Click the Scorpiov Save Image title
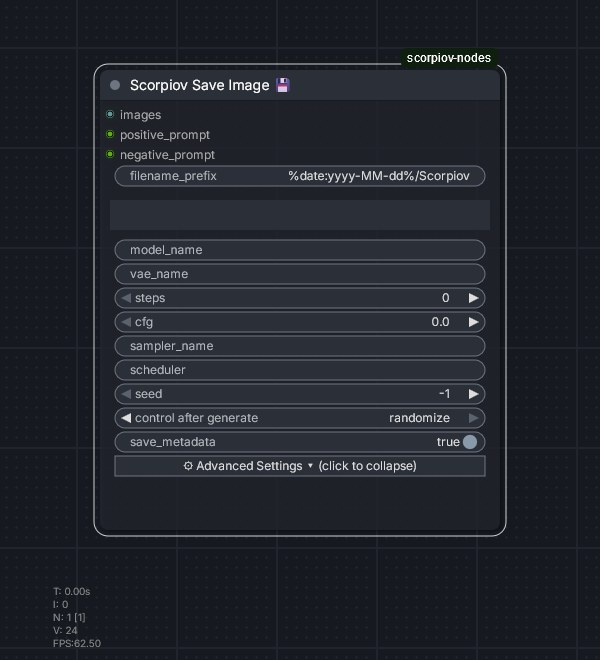This screenshot has width=600, height=660. 200,85
